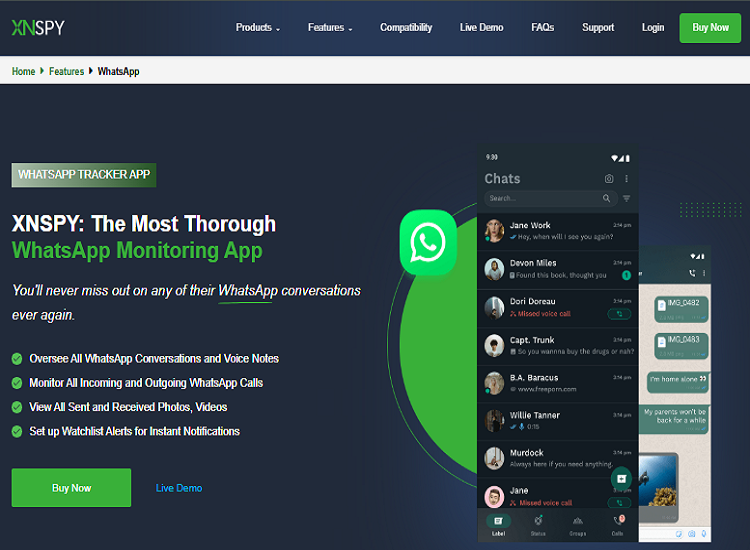This screenshot has width=750, height=550.
Task: Click the IMG_0482 file attachment
Action: coord(681,310)
